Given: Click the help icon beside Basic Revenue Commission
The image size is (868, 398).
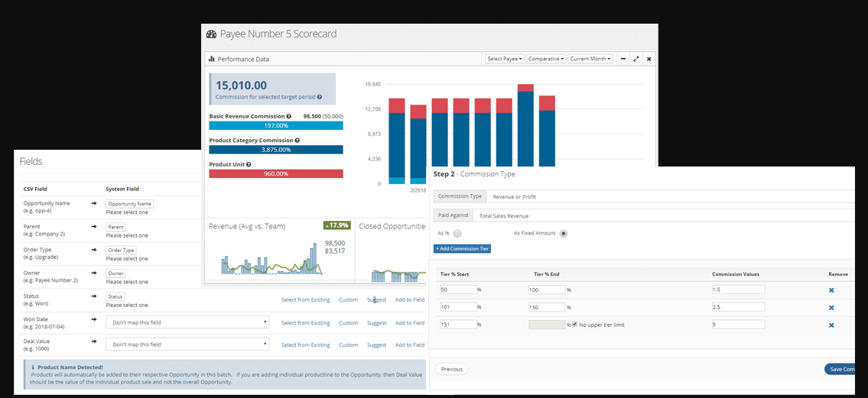Looking at the screenshot, I should point(288,116).
